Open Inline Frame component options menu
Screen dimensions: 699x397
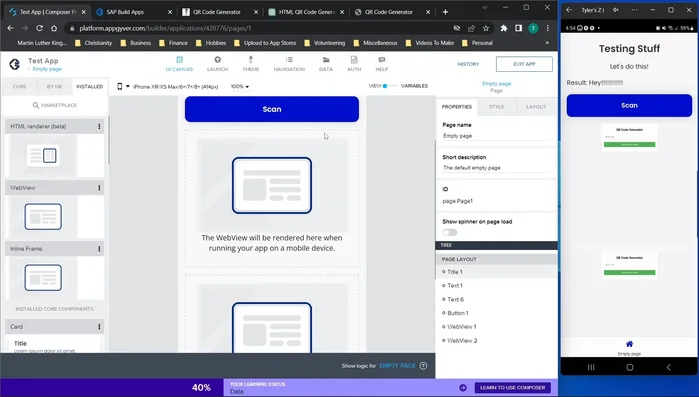99,249
